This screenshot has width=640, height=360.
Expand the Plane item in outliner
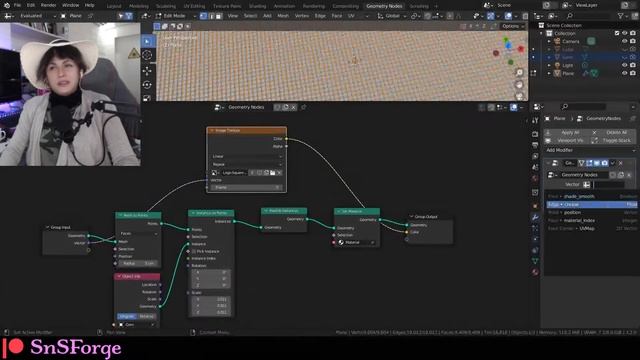pos(549,73)
